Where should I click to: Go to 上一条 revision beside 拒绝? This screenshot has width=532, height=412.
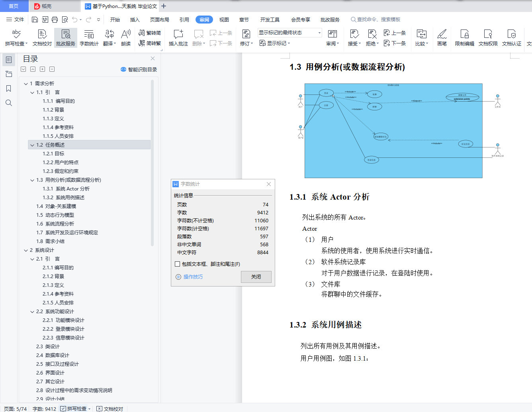click(x=395, y=33)
